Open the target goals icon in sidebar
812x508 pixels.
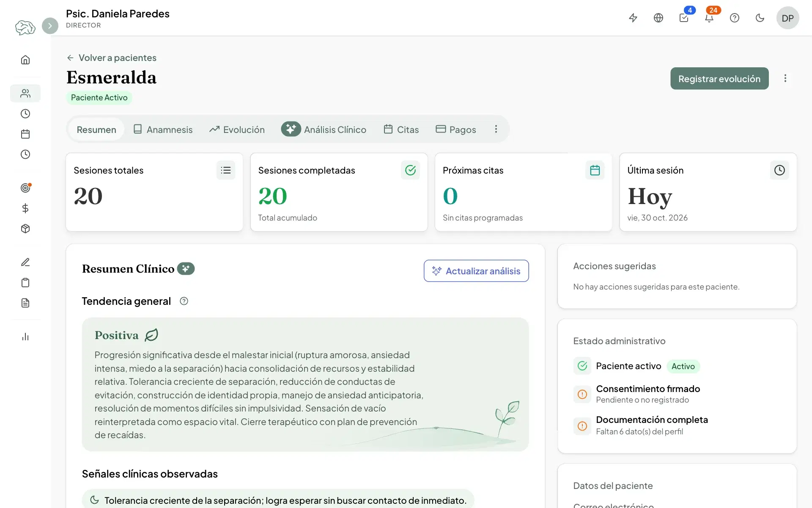tap(25, 188)
